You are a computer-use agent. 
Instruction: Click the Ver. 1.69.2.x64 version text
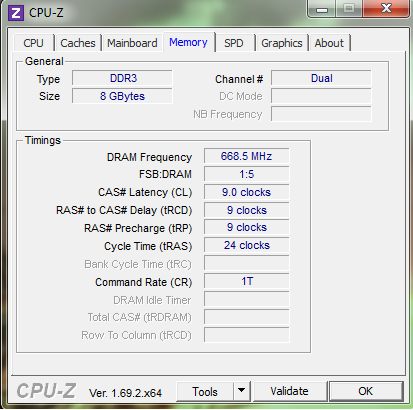[125, 393]
